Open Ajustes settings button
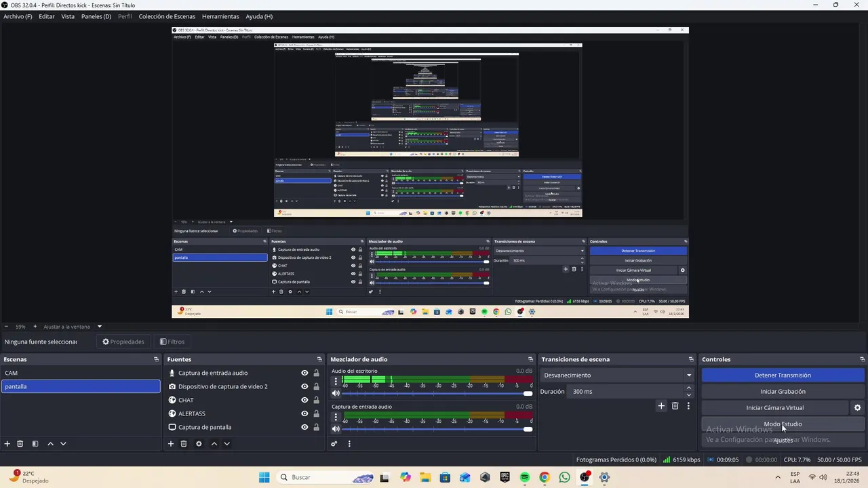Viewport: 868px width, 488px height. pyautogui.click(x=783, y=441)
